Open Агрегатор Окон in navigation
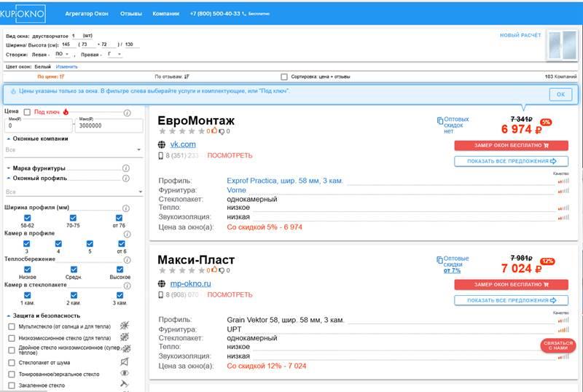583x392 pixels. coord(87,14)
